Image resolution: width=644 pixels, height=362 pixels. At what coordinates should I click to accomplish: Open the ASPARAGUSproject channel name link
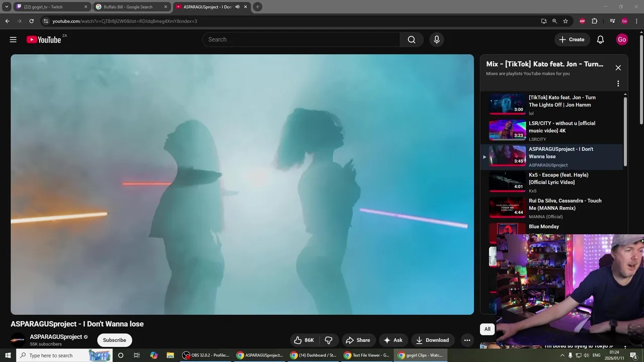[x=56, y=337]
